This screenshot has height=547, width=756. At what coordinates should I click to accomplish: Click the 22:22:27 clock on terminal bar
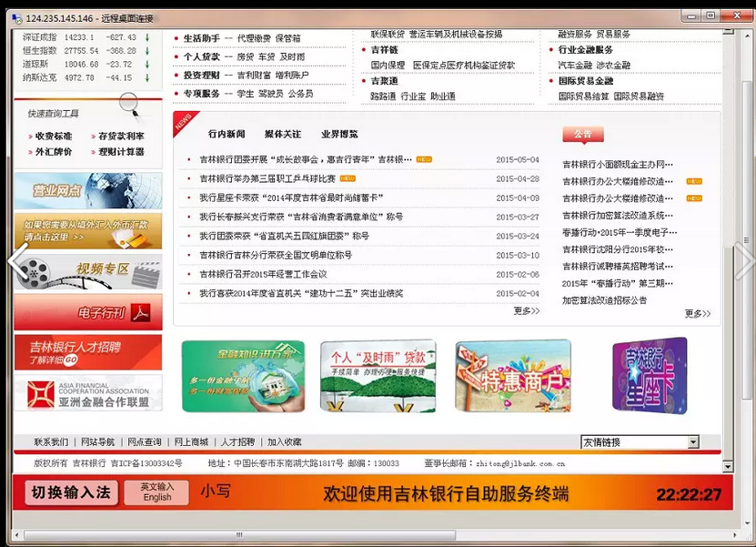coord(689,494)
